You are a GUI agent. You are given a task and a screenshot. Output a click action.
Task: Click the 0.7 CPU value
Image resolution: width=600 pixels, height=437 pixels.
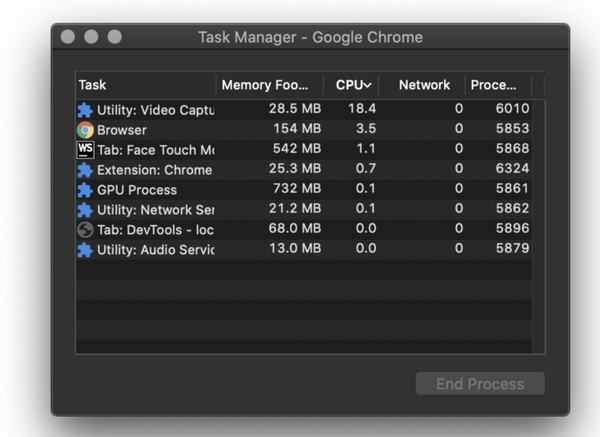click(366, 168)
